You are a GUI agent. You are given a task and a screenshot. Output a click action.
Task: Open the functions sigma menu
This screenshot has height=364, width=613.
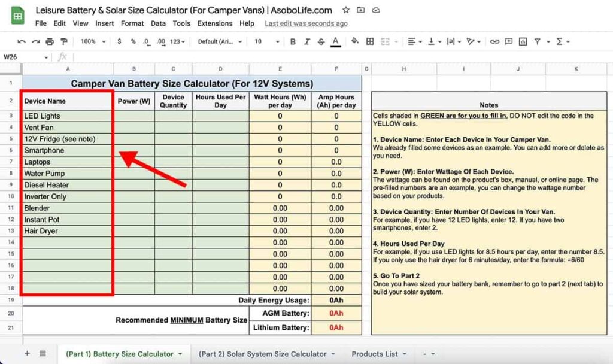[560, 41]
